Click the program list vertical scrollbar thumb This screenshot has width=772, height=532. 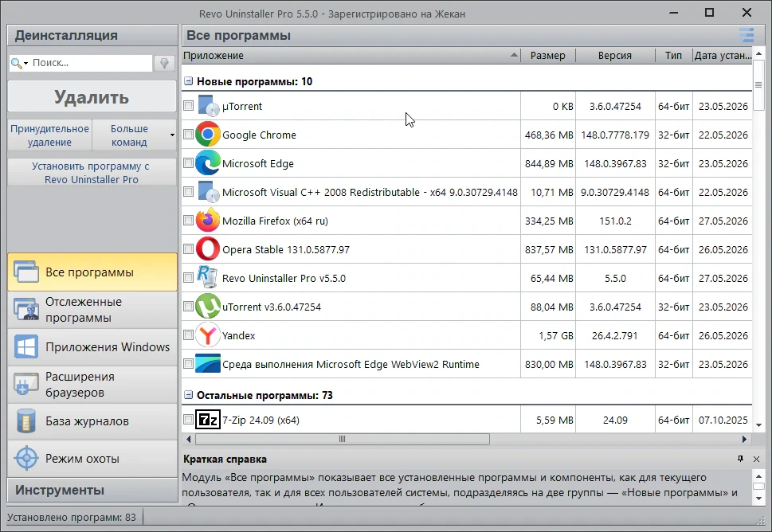[758, 84]
